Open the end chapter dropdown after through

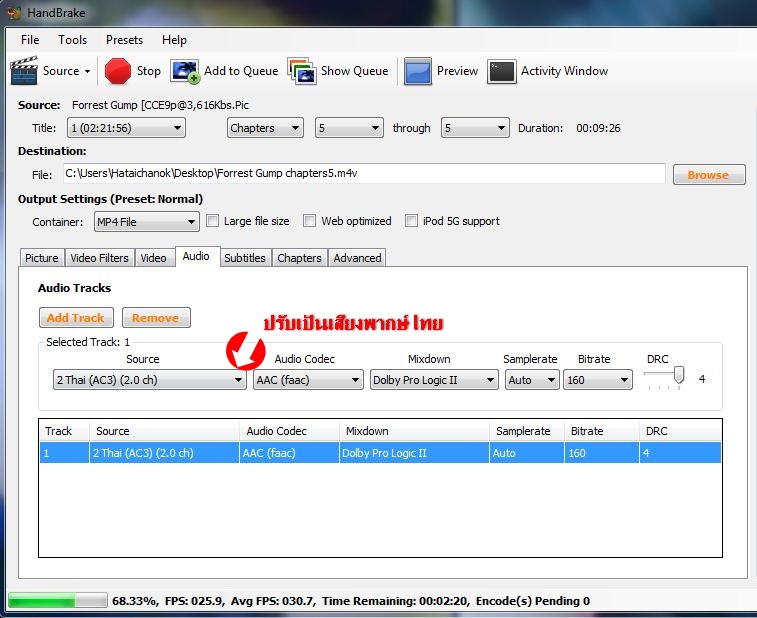[x=475, y=128]
